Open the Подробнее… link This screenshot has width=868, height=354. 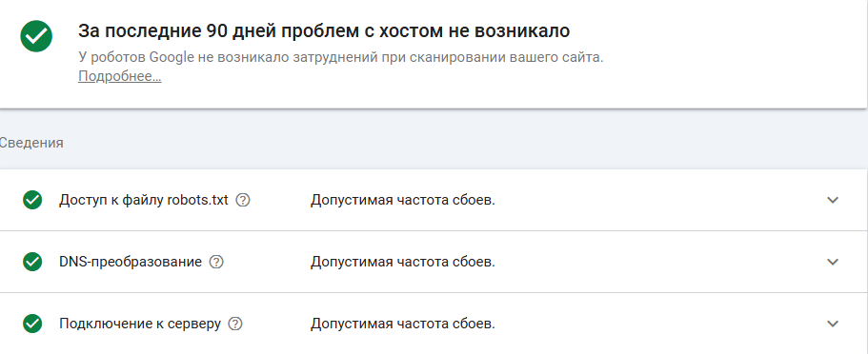point(119,76)
